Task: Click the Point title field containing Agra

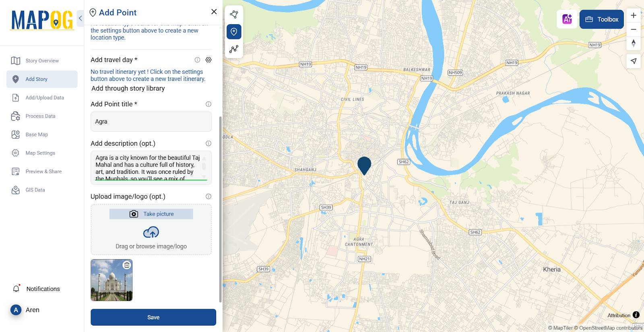Action: coord(151,122)
